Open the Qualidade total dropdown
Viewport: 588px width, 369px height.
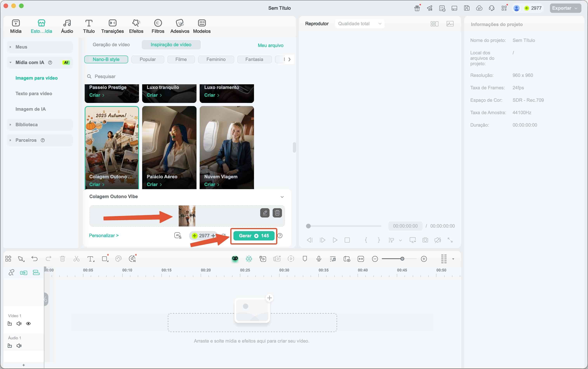359,24
